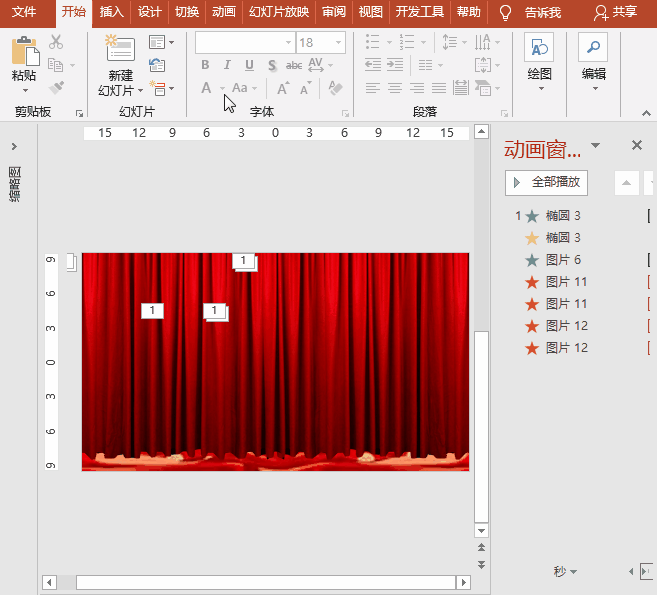Justify paragraph text
The height and width of the screenshot is (595, 657).
point(439,88)
